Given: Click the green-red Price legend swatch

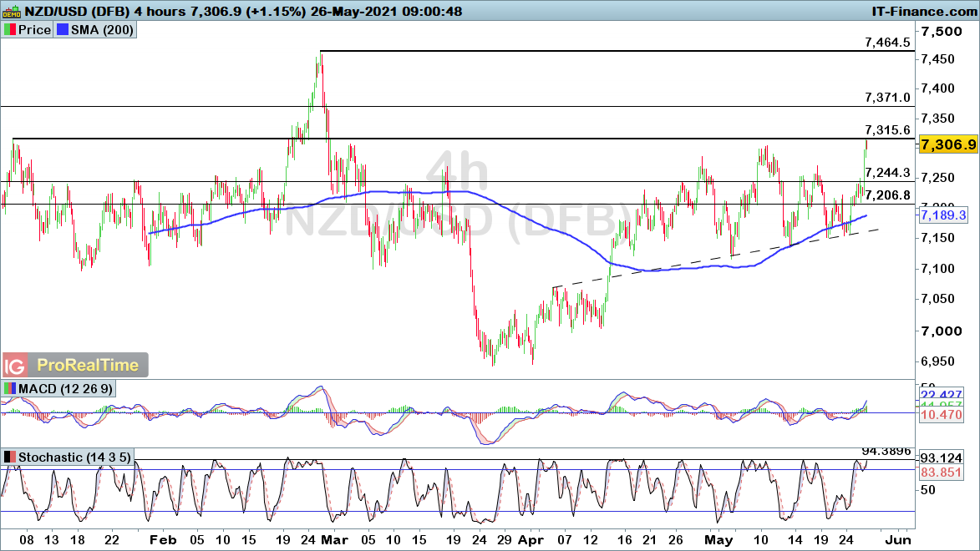Looking at the screenshot, I should (10, 30).
